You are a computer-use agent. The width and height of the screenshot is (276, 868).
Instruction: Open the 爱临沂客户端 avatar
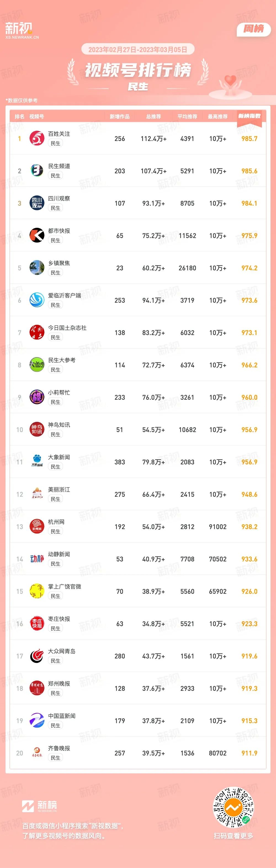[x=37, y=300]
